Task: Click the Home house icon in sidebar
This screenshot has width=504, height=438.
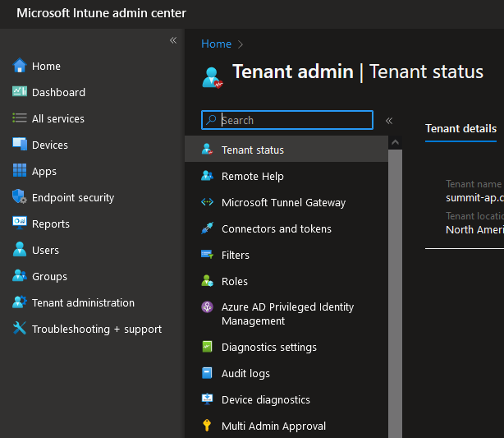Action: (20, 65)
